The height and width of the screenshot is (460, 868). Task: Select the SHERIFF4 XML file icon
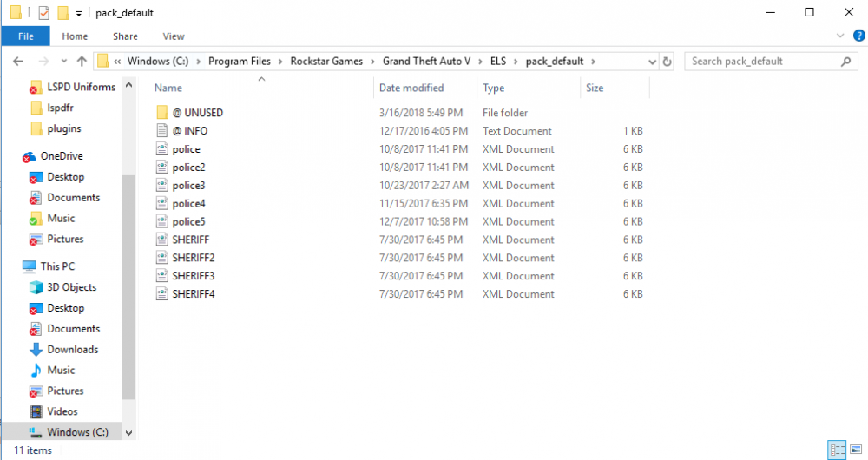coord(161,294)
